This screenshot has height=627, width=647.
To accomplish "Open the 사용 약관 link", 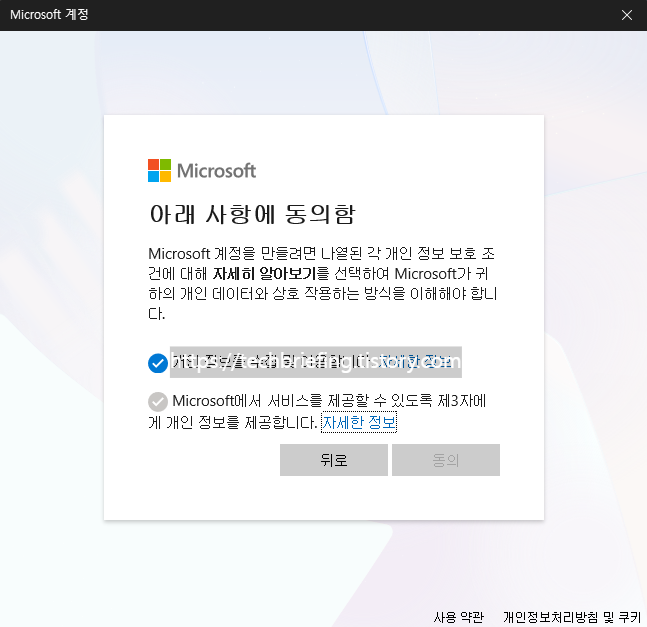I will (458, 617).
